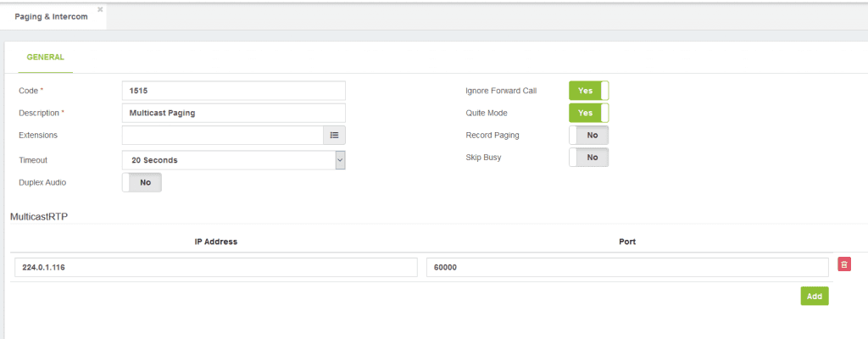The width and height of the screenshot is (868, 339).
Task: Click the IP Address column header
Action: [x=216, y=242]
